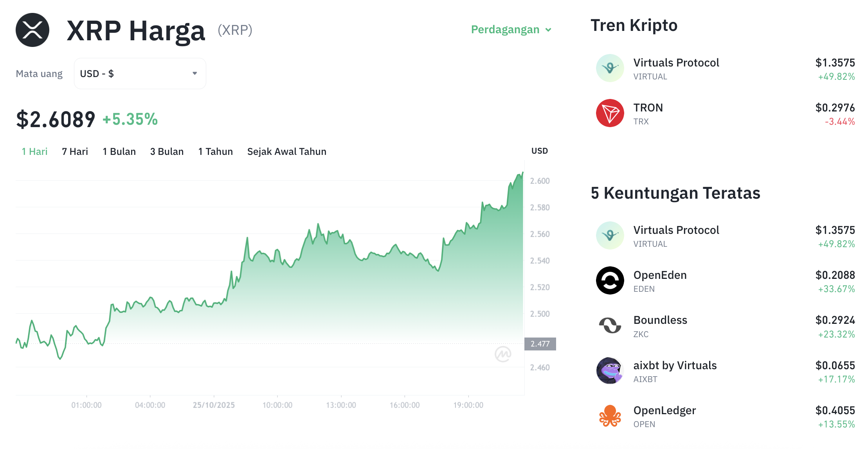Select the 1 Tahun time range
This screenshot has height=449, width=868.
[x=215, y=151]
